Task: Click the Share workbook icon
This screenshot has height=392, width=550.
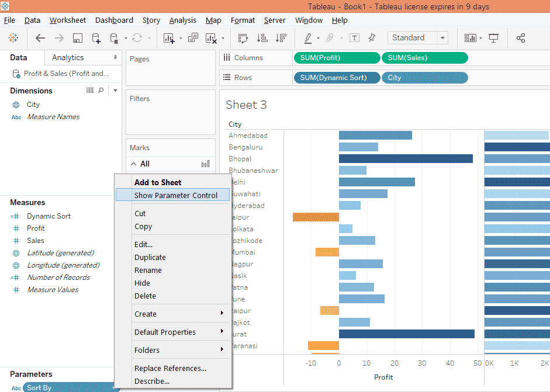Action: [x=521, y=38]
